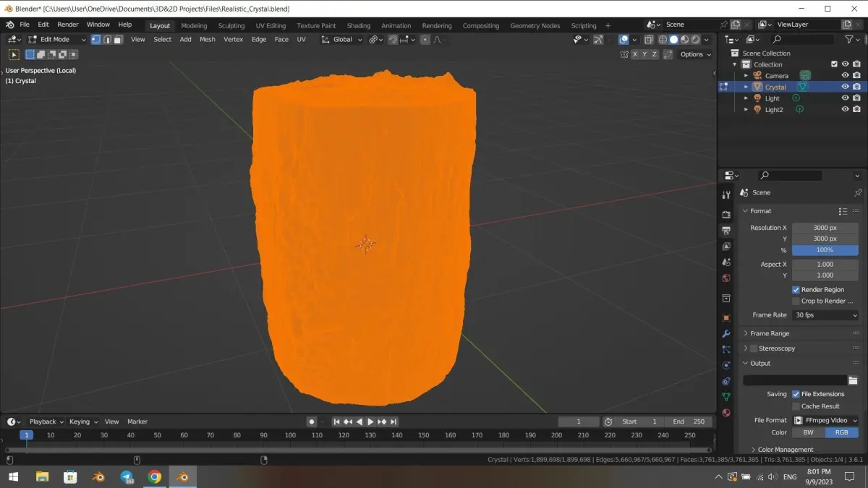Adjust resolution percentage 100% slider
Viewport: 868px width, 488px height.
pyautogui.click(x=825, y=250)
